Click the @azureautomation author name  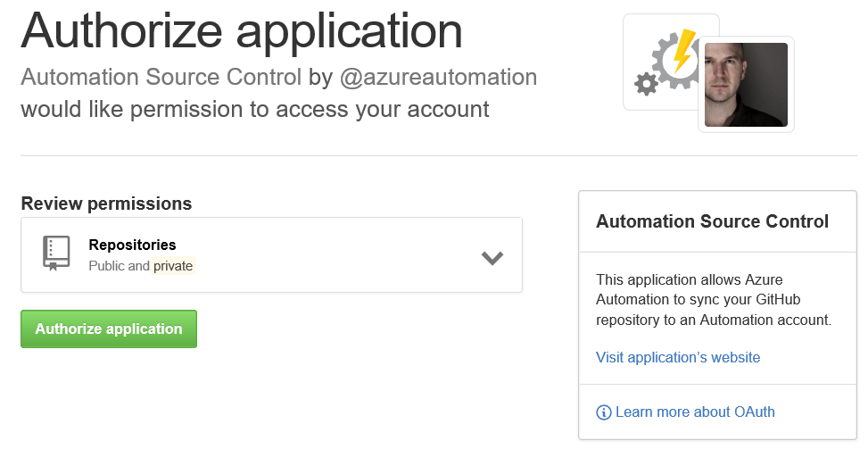438,77
